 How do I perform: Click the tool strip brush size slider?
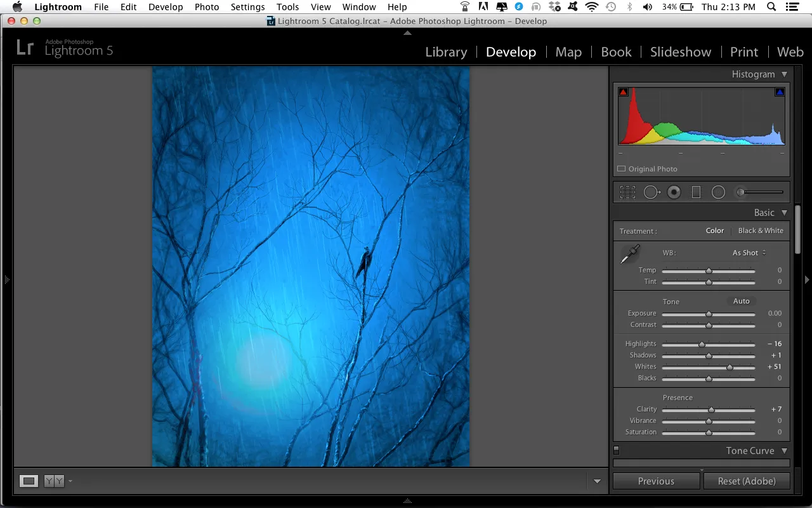pos(759,192)
